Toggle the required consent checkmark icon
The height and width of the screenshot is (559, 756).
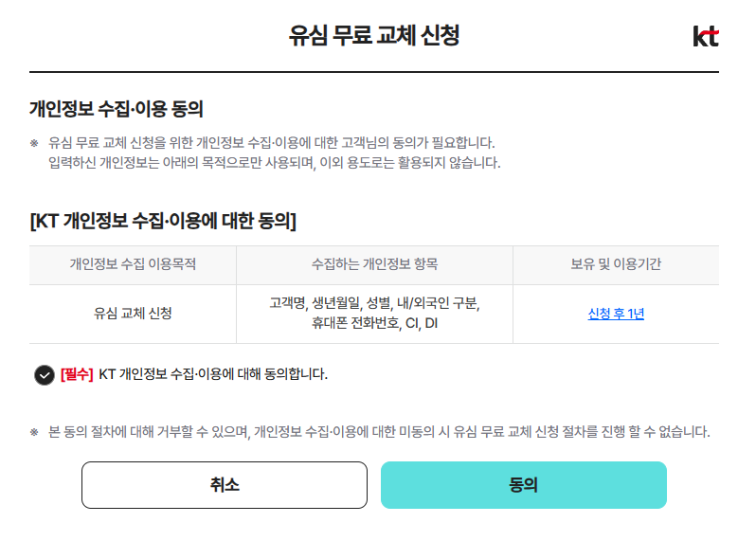44,374
